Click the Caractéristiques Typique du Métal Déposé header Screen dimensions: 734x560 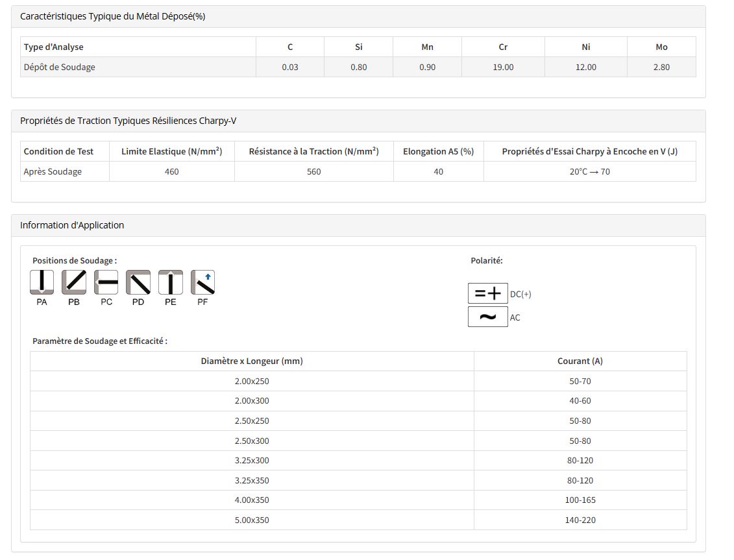[x=112, y=16]
